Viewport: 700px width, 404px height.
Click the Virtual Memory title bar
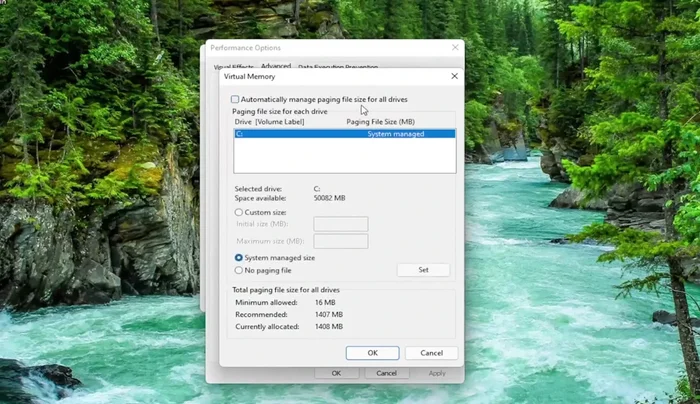pyautogui.click(x=320, y=76)
